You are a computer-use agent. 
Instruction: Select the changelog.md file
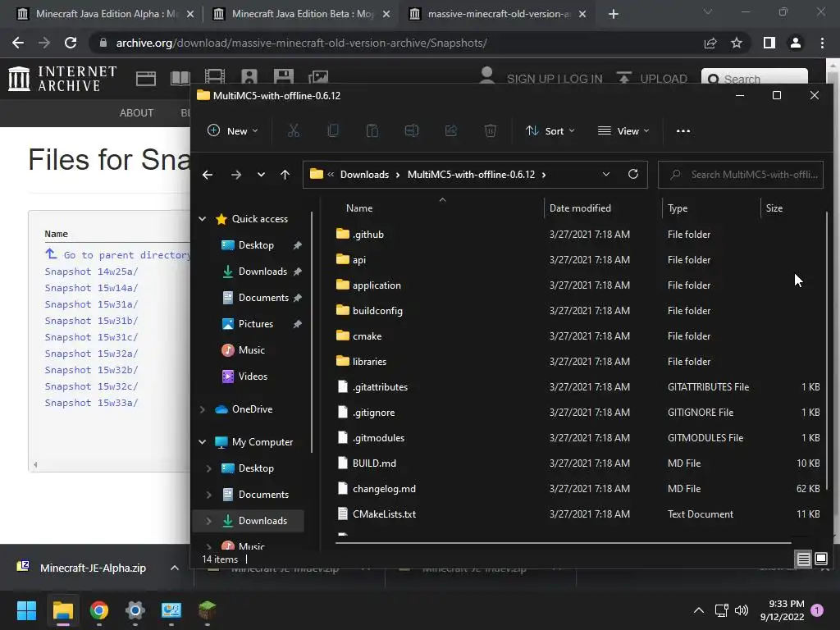(x=384, y=489)
